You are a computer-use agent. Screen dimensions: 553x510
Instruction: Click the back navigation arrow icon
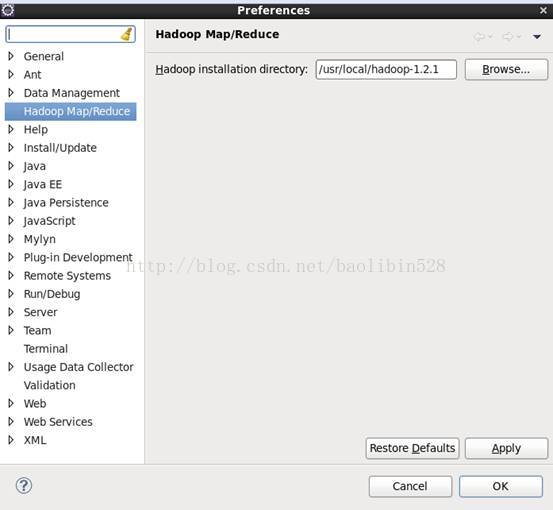479,36
